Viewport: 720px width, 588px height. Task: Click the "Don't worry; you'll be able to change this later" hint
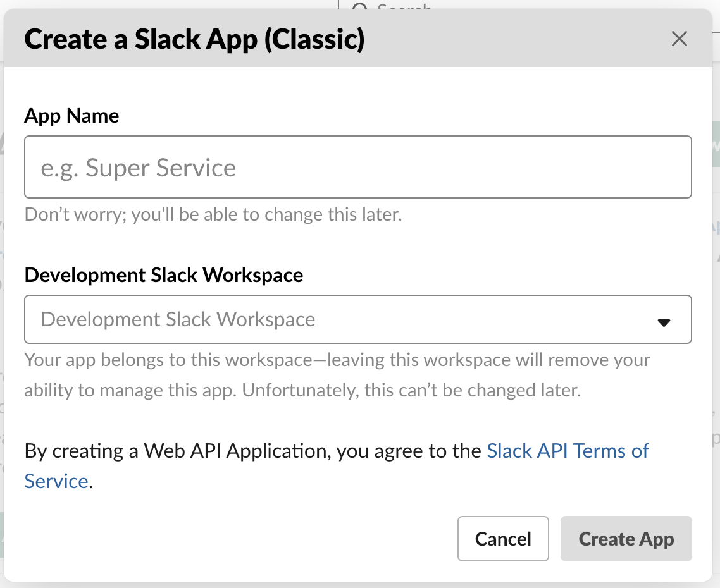213,214
